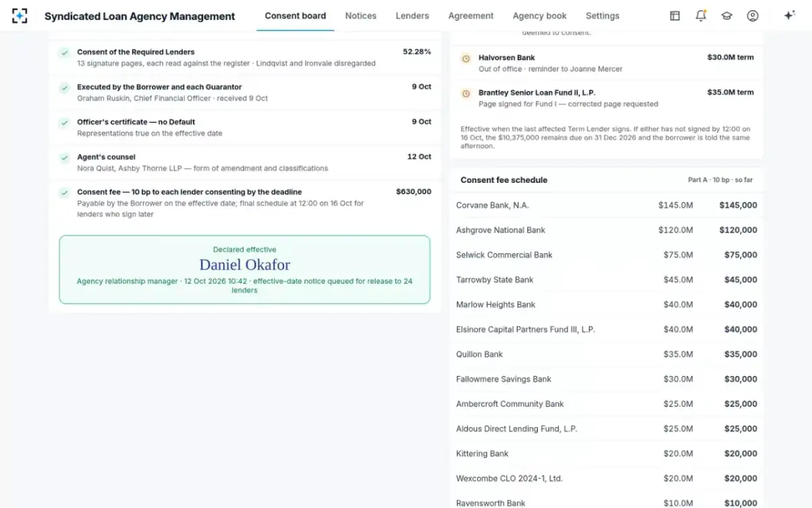Viewport: 812px width, 508px height.
Task: Click check icon beside Officer's certificate
Action: click(x=64, y=123)
